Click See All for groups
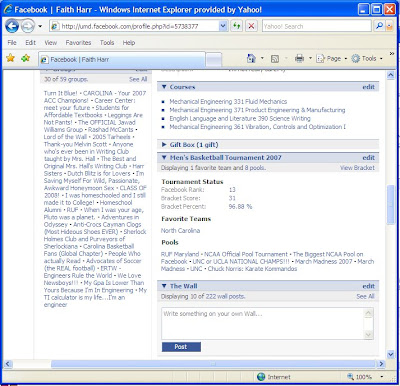 [138, 79]
